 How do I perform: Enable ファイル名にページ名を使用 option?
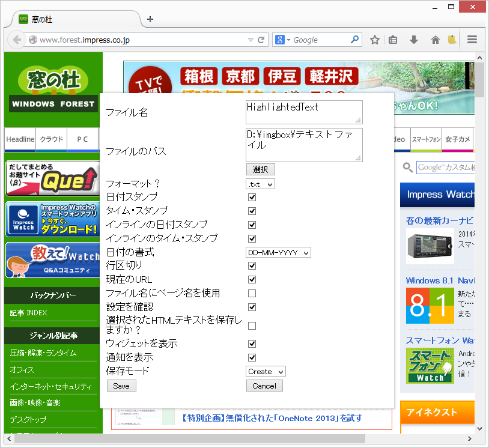[x=252, y=293]
